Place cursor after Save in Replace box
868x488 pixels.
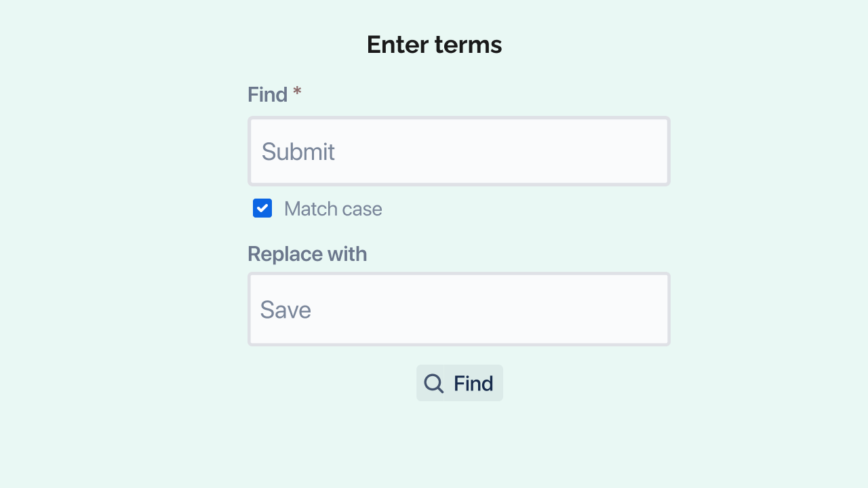pyautogui.click(x=313, y=310)
